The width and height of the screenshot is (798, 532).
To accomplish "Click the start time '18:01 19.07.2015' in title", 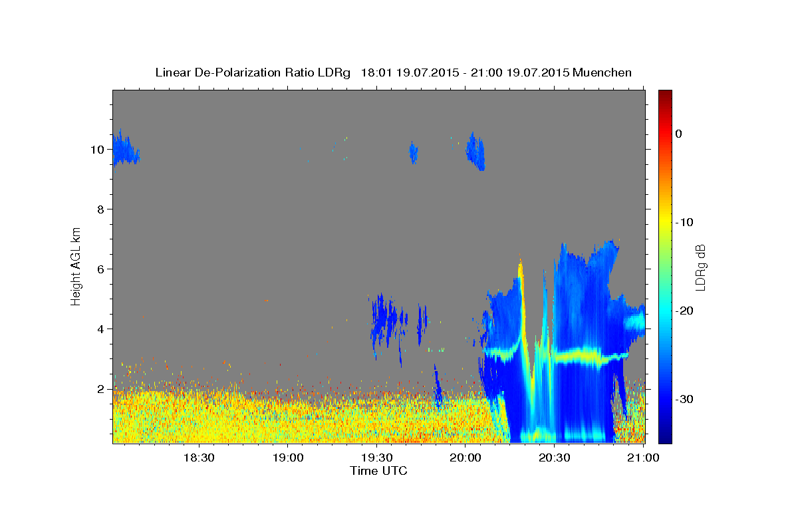I will (409, 72).
